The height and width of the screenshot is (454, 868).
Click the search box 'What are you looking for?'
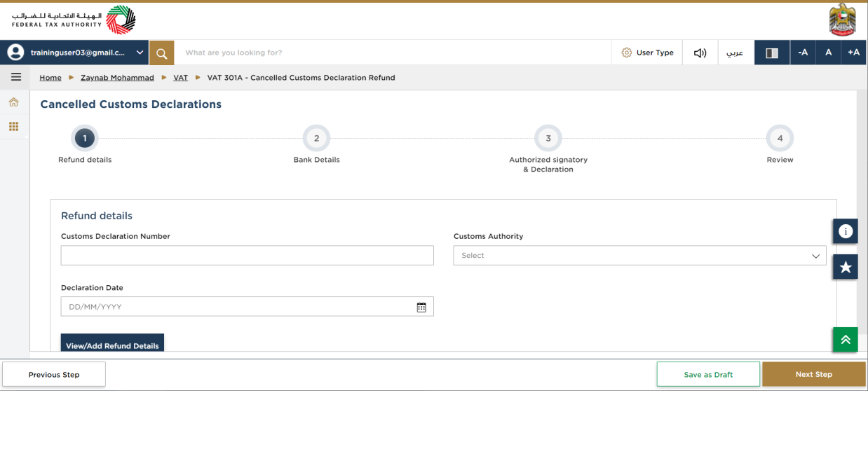[393, 53]
